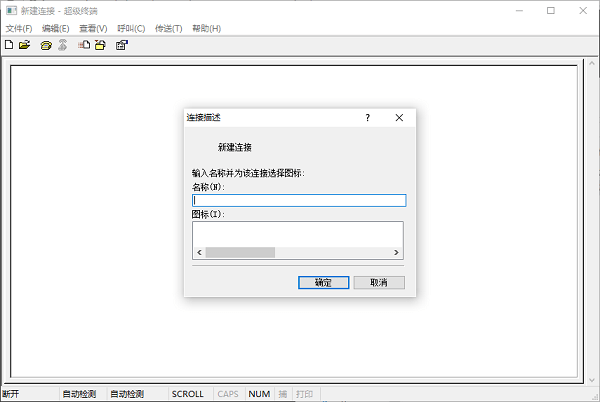Click the 新建连接 label in the dialog
The image size is (600, 402).
coord(235,147)
